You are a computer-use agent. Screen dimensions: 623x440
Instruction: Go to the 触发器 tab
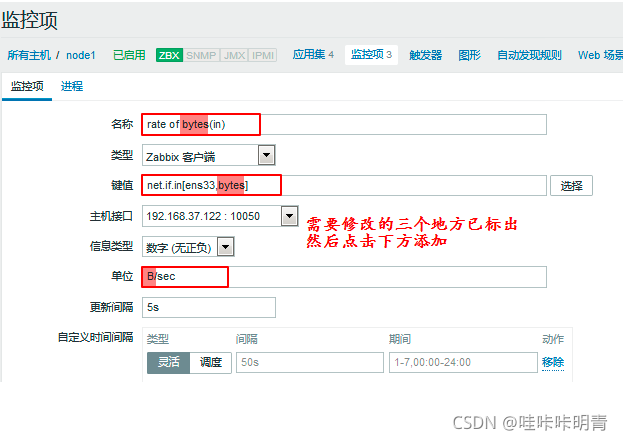[x=426, y=55]
